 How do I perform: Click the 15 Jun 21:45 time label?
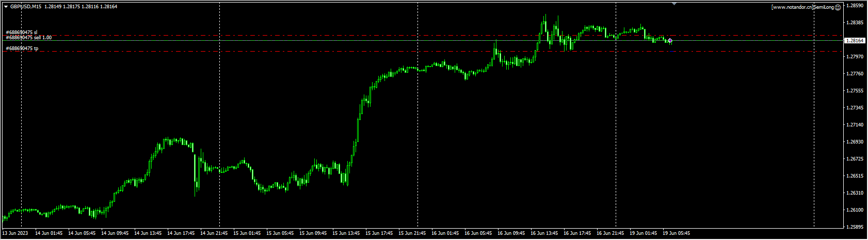412,233
